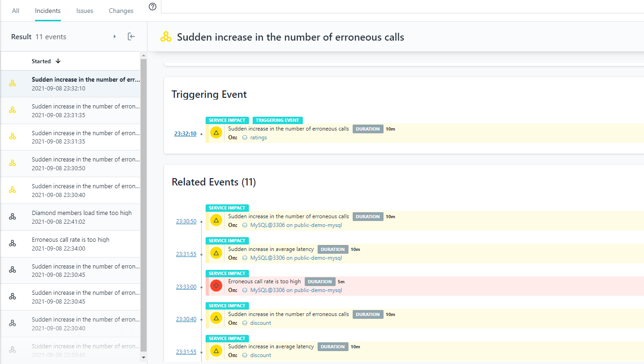
Task: Click the incident icon in the page title
Action: tap(166, 37)
